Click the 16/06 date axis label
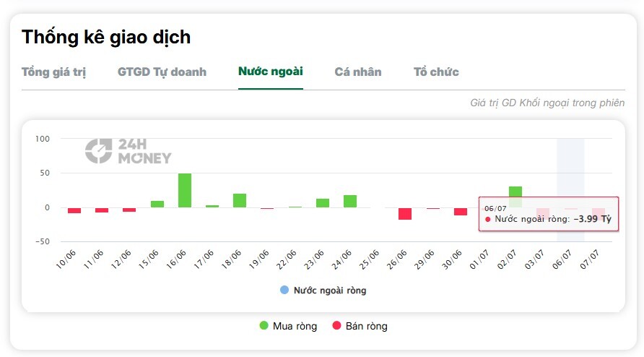 [x=175, y=259]
